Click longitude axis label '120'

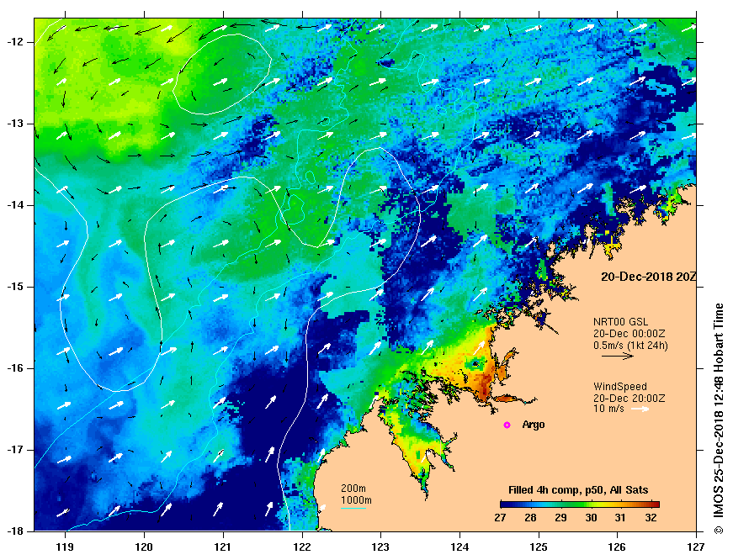[x=144, y=547]
